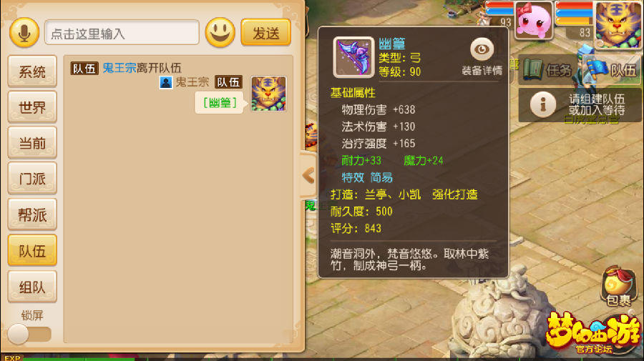Click the 幽篁 bow item icon

353,57
